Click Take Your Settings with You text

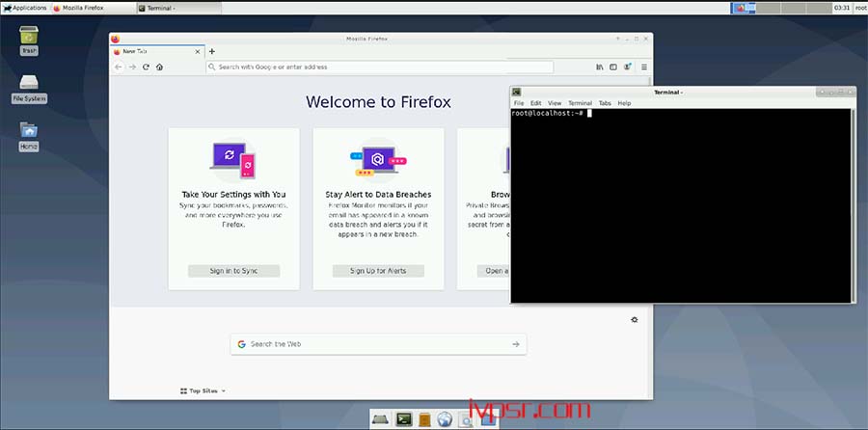click(x=233, y=195)
